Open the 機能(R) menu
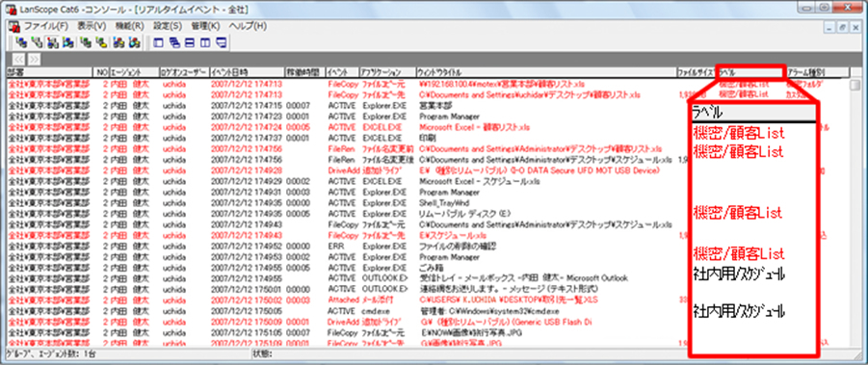 (x=129, y=26)
